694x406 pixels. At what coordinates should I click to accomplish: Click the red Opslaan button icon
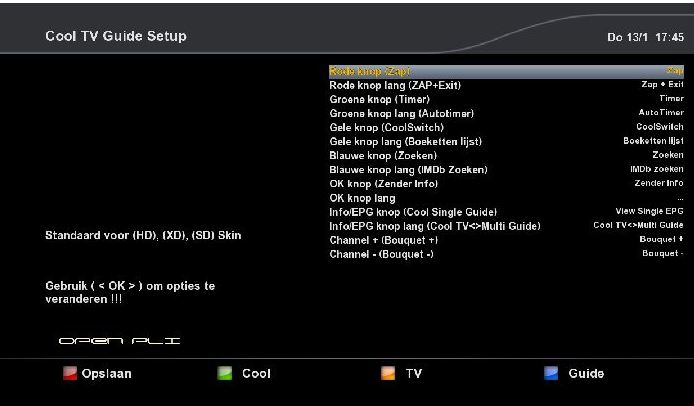(x=69, y=374)
